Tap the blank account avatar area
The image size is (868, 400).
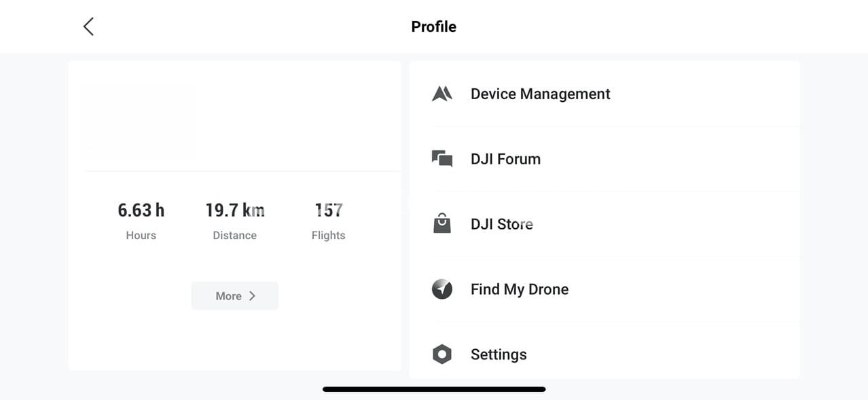pos(139,120)
